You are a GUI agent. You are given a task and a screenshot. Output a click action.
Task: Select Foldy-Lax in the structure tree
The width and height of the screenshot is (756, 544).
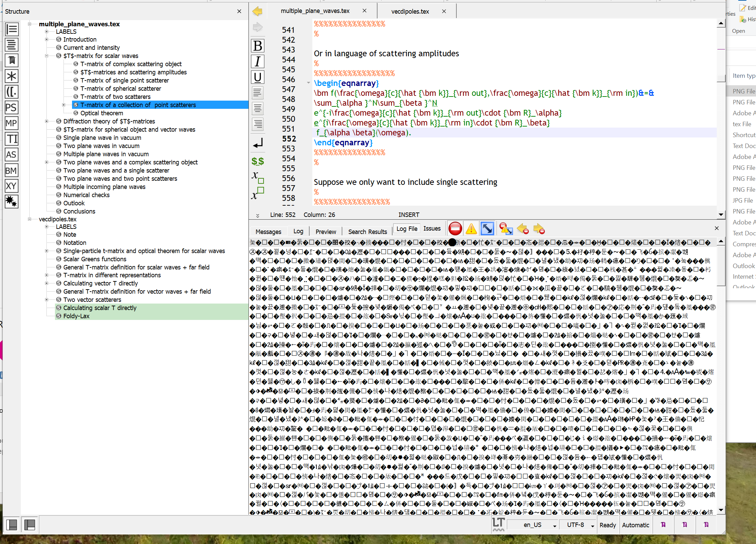tap(76, 316)
